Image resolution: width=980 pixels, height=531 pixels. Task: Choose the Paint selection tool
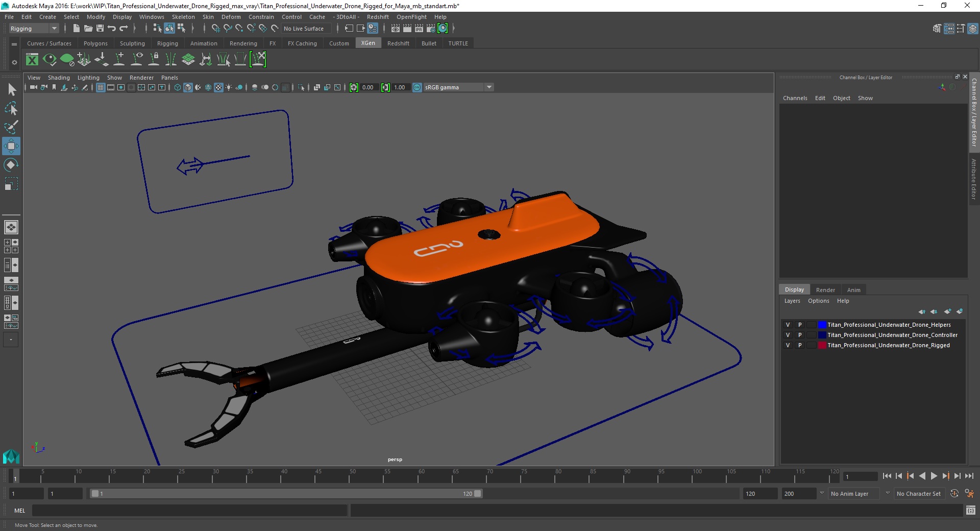click(x=11, y=127)
